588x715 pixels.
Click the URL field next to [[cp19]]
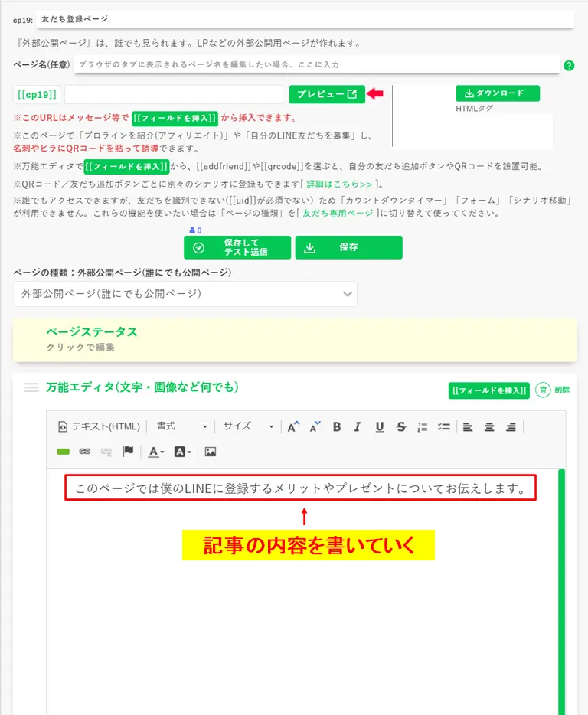(x=174, y=94)
